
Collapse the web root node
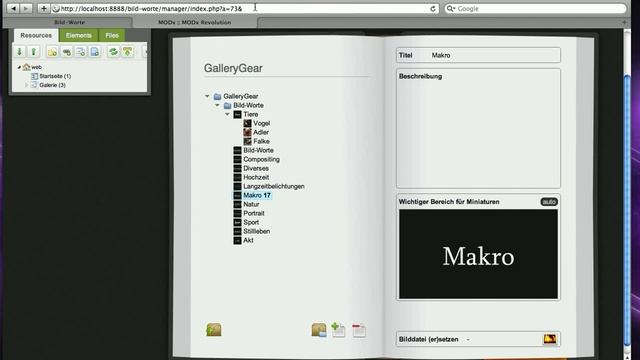[x=19, y=67]
